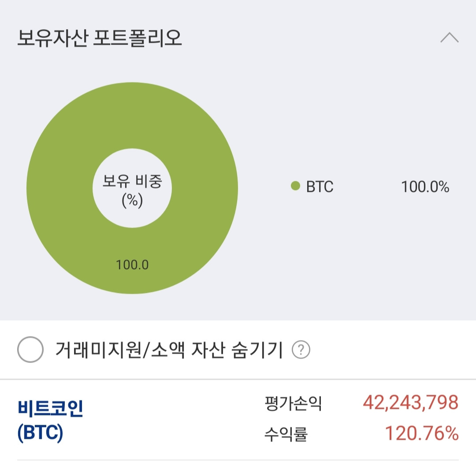The image size is (476, 464).
Task: Select the BTC 100.0% legend entry
Action: [366, 187]
